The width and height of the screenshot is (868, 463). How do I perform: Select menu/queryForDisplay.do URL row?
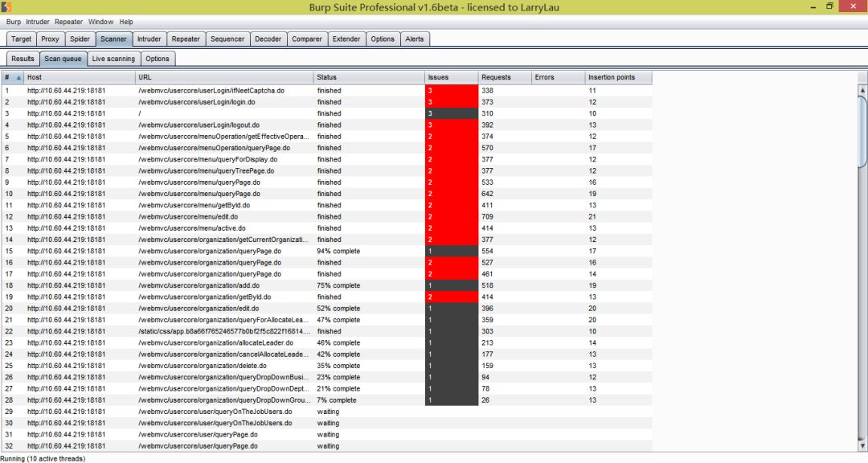pos(207,159)
